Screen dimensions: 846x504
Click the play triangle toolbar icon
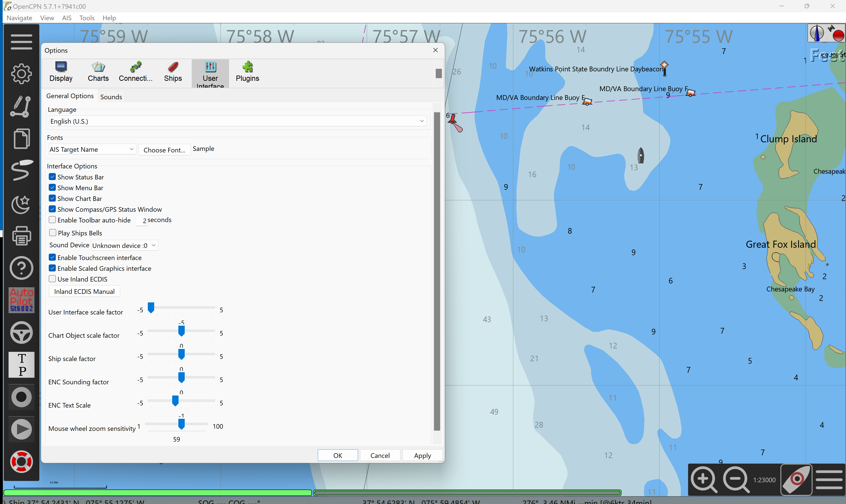pos(21,429)
